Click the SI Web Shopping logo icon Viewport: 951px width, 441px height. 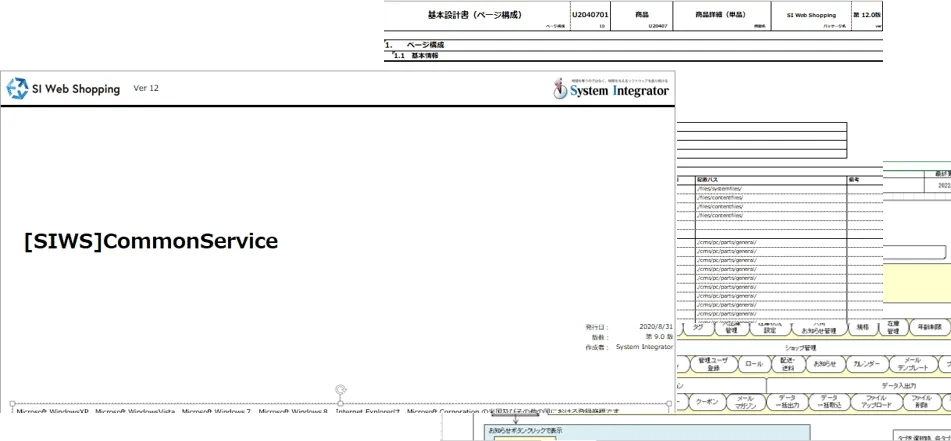coord(17,88)
